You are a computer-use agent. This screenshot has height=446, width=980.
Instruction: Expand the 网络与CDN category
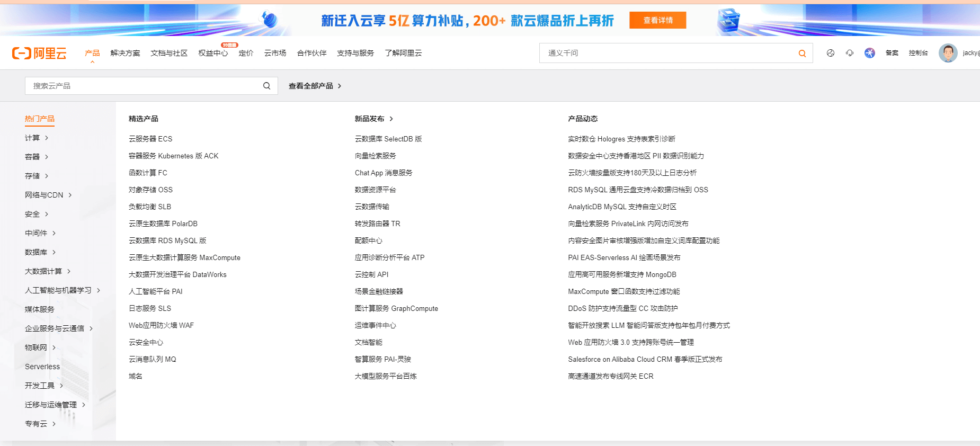tap(48, 195)
